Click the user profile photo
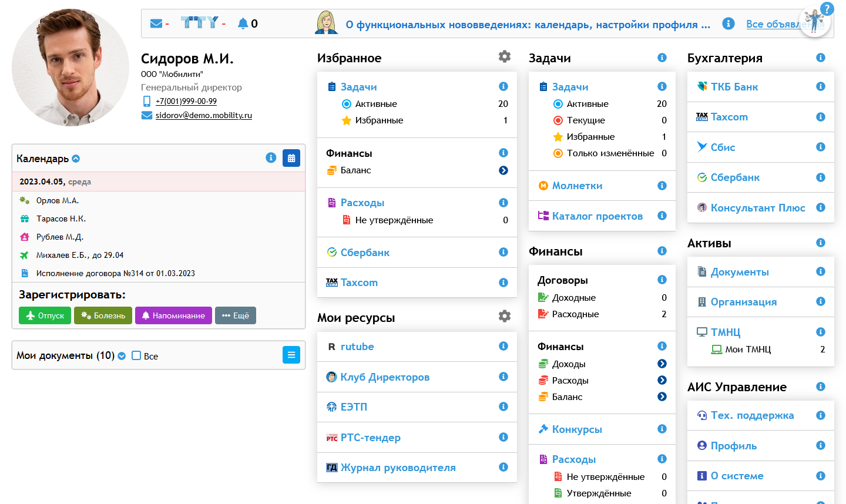 pyautogui.click(x=70, y=68)
